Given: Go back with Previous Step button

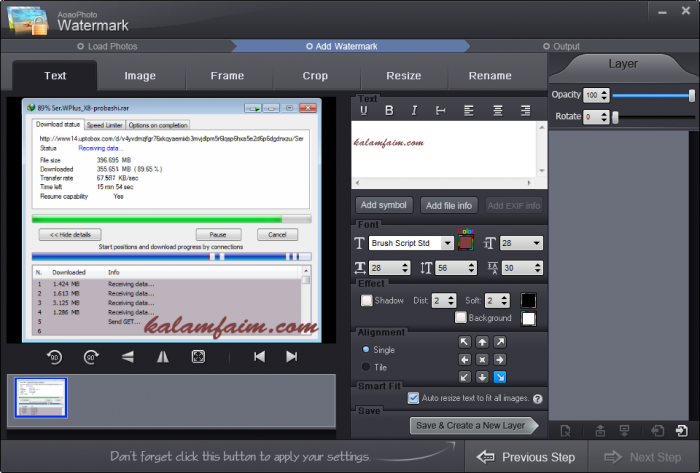Looking at the screenshot, I should pos(526,457).
